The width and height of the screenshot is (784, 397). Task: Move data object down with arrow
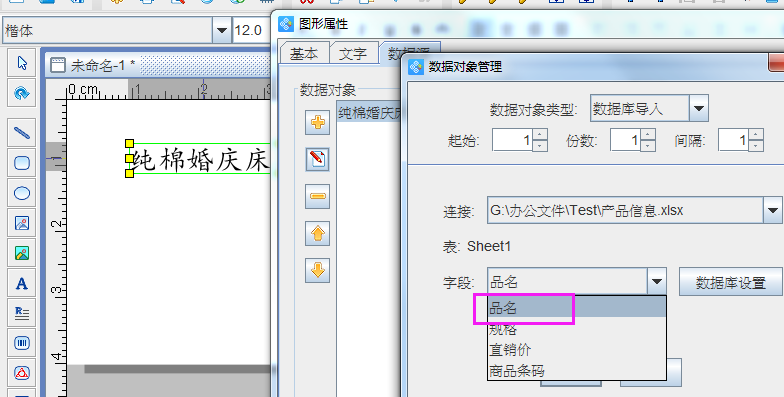pos(318,270)
